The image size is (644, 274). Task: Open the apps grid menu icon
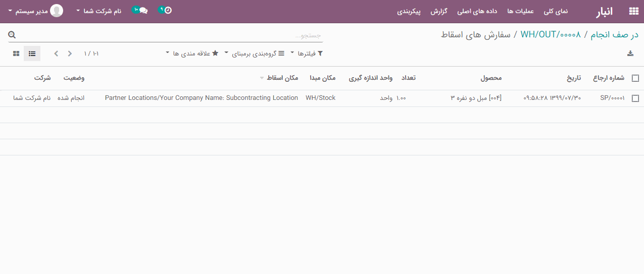click(633, 11)
